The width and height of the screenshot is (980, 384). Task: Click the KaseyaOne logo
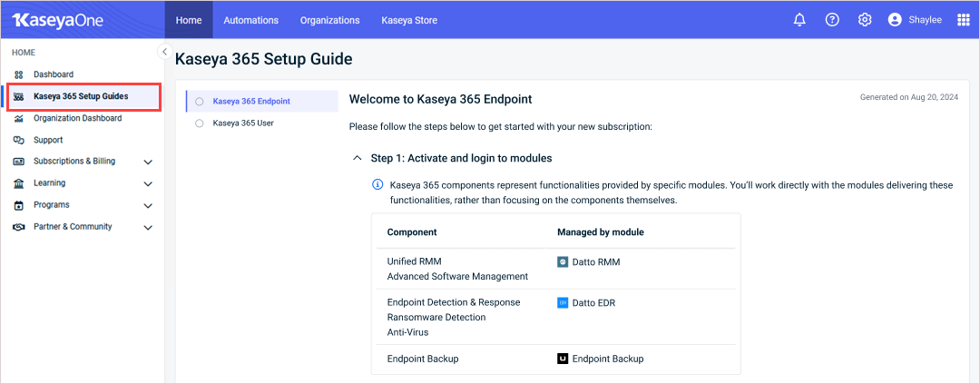[x=57, y=20]
